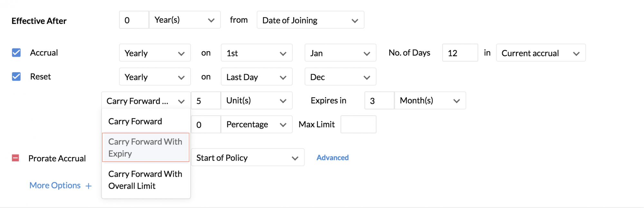Open the Start of Policy dropdown
This screenshot has width=644, height=208.
pos(247,158)
